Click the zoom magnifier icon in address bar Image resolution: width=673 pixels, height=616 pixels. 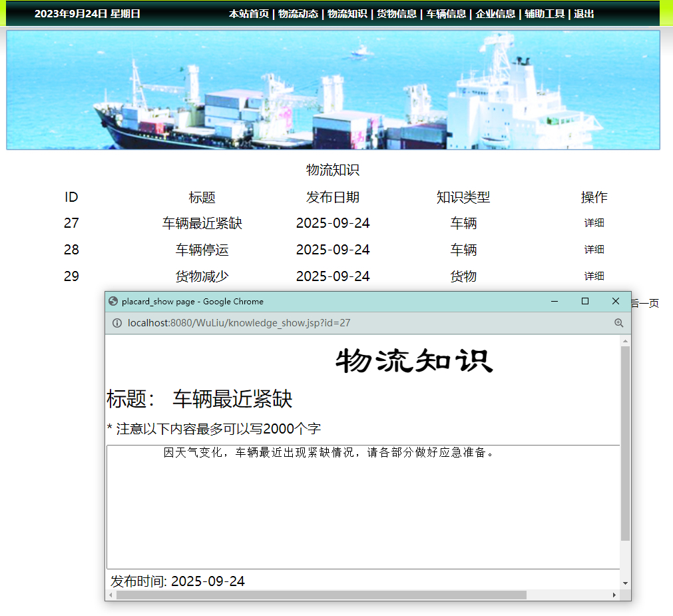coord(619,323)
